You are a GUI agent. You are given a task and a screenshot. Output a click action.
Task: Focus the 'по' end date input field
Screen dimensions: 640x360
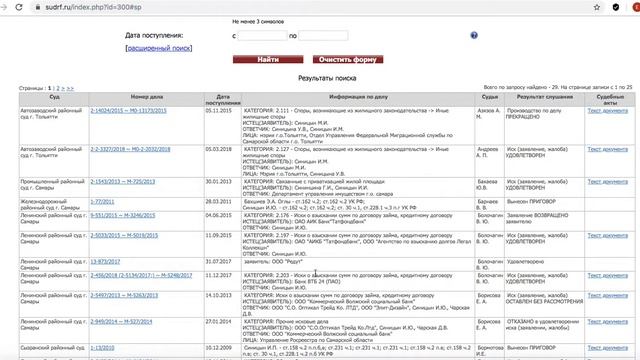(x=323, y=36)
